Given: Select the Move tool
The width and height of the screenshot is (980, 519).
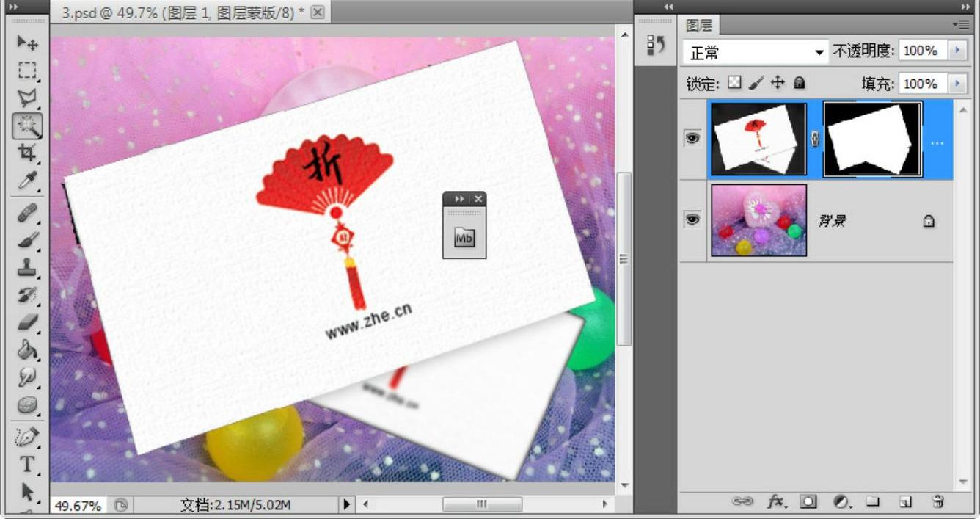Looking at the screenshot, I should [27, 43].
